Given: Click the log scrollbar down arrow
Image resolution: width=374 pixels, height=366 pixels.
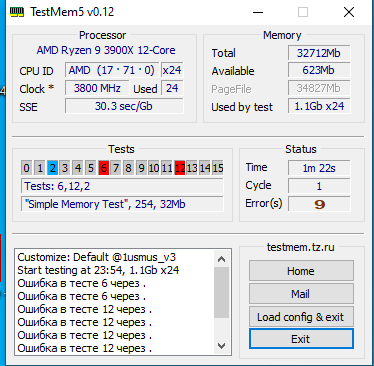Looking at the screenshot, I should 221,346.
